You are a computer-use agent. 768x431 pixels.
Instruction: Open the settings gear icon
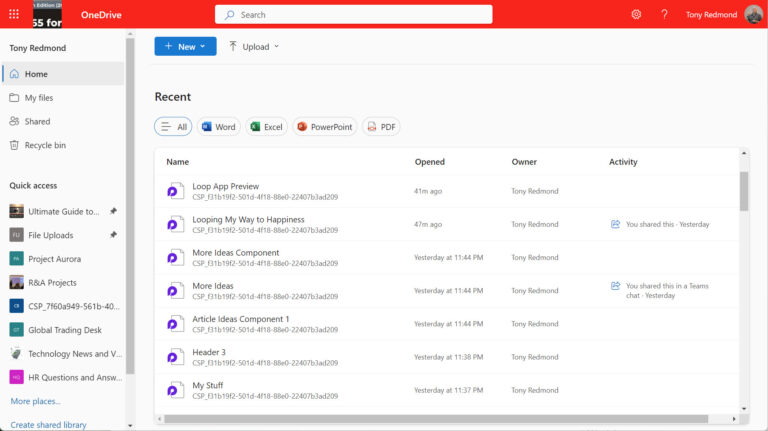[x=636, y=14]
